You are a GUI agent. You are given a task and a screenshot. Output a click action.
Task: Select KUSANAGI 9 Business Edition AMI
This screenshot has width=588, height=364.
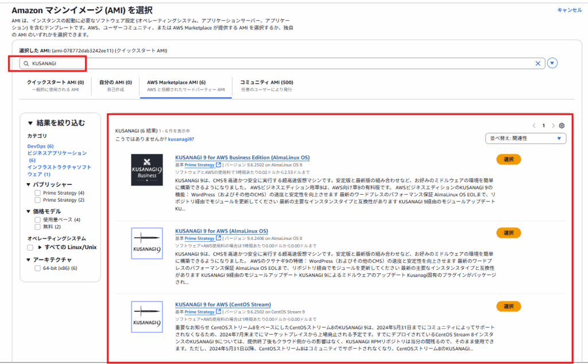(509, 159)
